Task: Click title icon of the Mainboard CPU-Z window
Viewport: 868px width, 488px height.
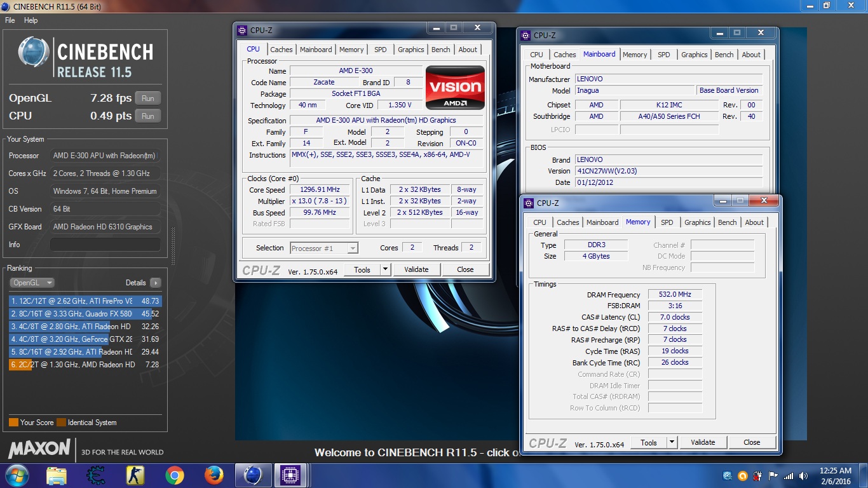Action: pos(527,36)
